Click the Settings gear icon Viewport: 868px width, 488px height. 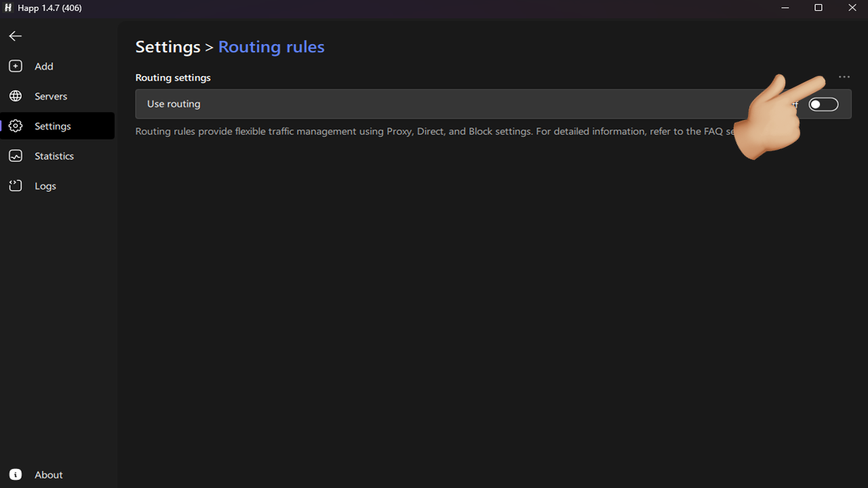(16, 126)
